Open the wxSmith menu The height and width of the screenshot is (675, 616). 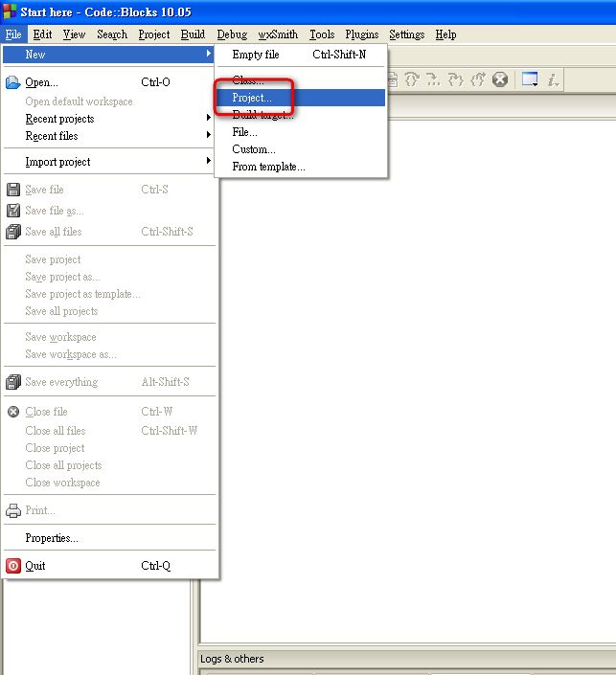[278, 34]
